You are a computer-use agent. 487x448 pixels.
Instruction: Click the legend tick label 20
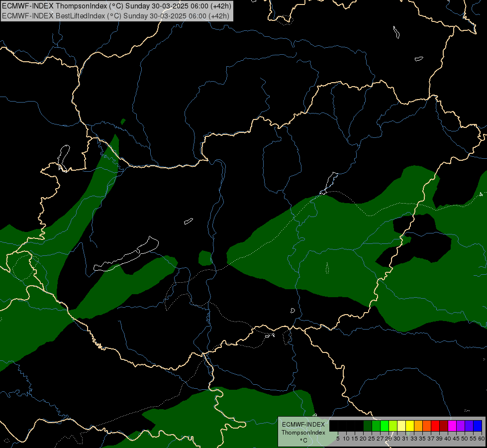(x=363, y=439)
